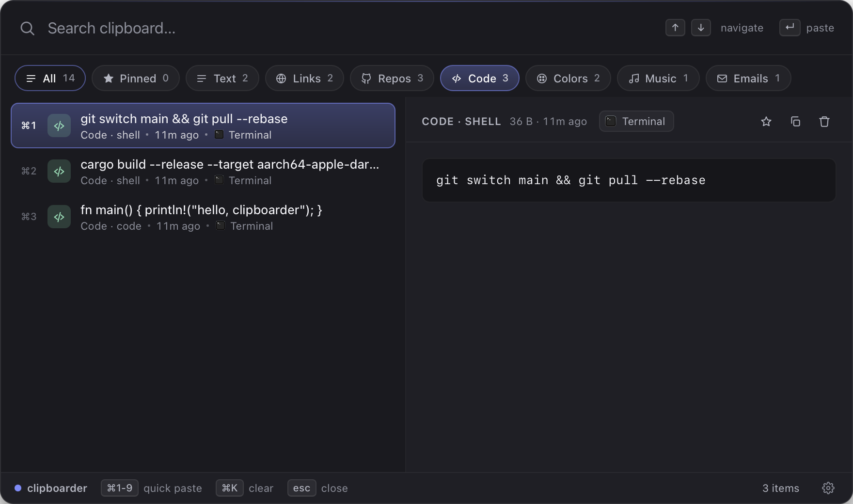
Task: Delete the item with the trash icon
Action: tap(824, 122)
